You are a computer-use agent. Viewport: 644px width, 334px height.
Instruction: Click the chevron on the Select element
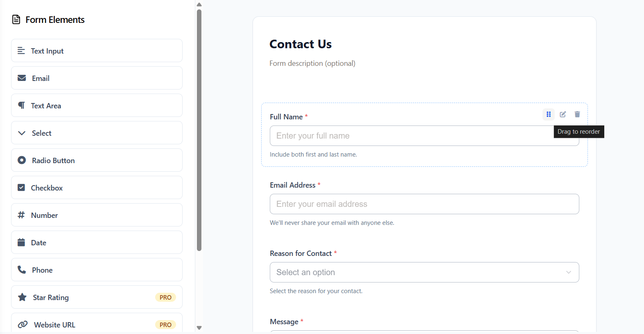pos(21,133)
